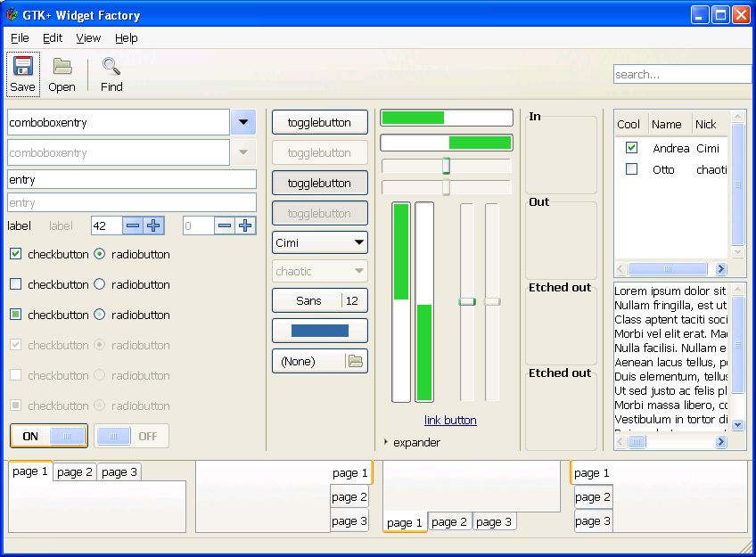Image resolution: width=756 pixels, height=557 pixels.
Task: Click the Find magnifying glass toolbar icon
Action: click(111, 66)
